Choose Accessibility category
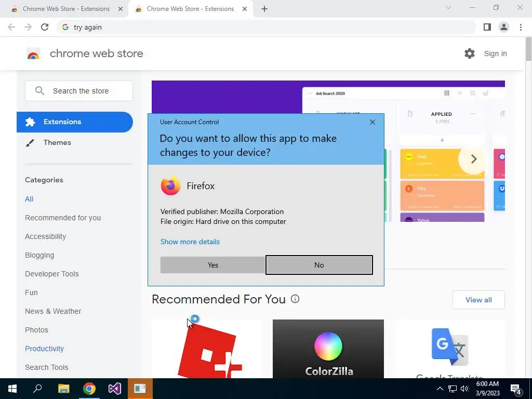 (x=46, y=236)
